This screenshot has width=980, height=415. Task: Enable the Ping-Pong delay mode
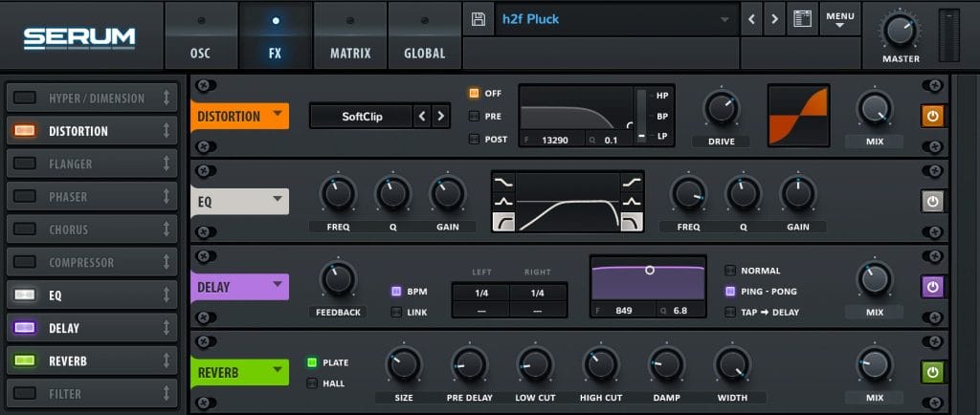(730, 291)
